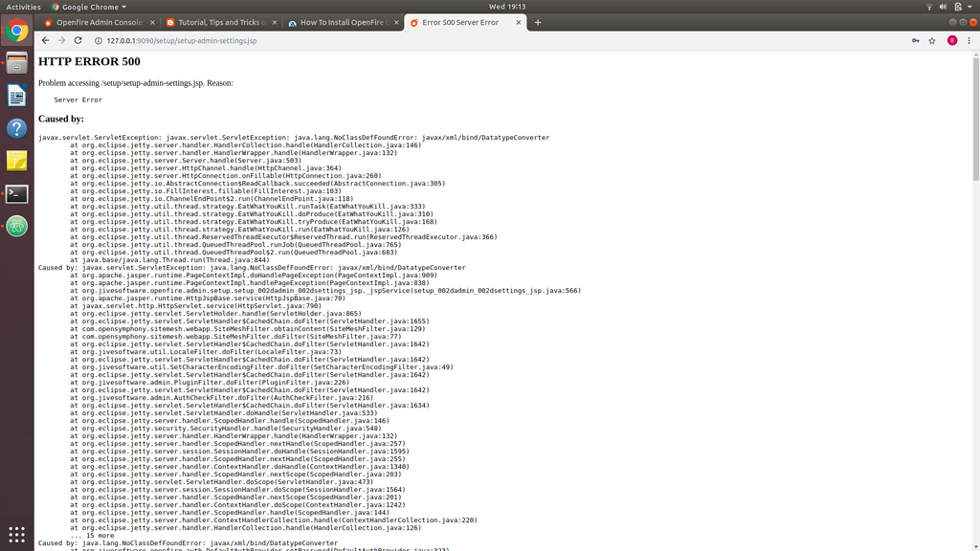
Task: Click Activities in the top bar
Action: click(22, 7)
